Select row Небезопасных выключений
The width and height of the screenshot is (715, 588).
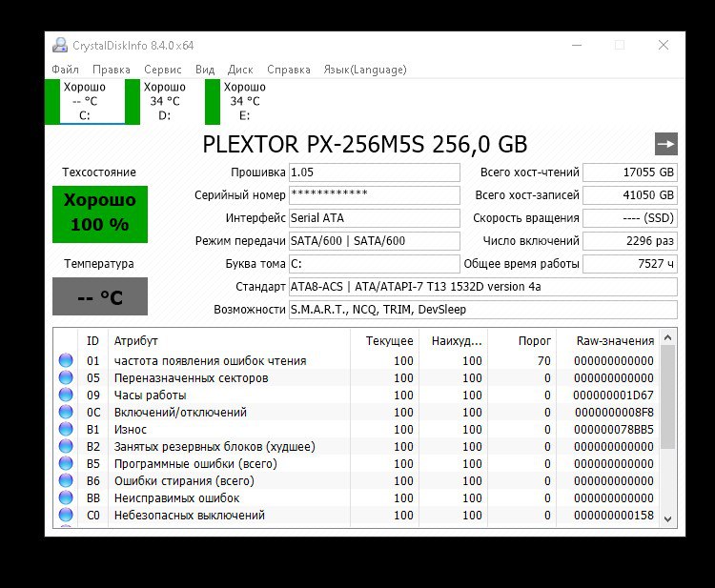(357, 515)
